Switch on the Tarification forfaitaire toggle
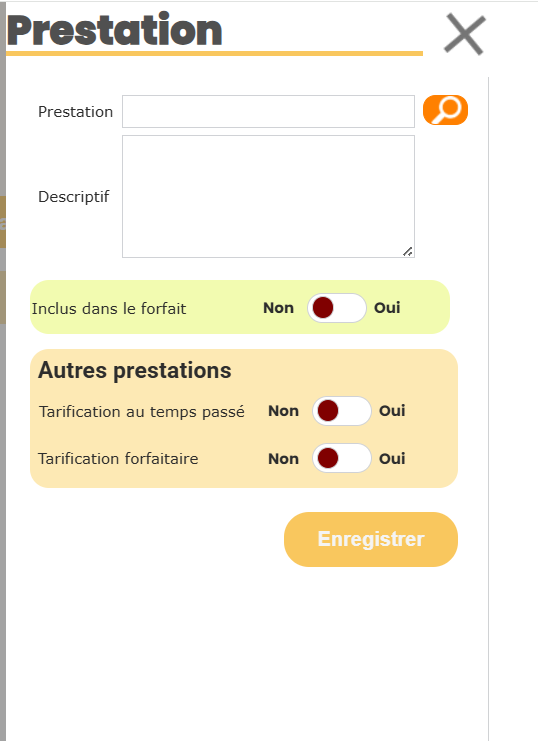538x741 pixels. (342, 458)
